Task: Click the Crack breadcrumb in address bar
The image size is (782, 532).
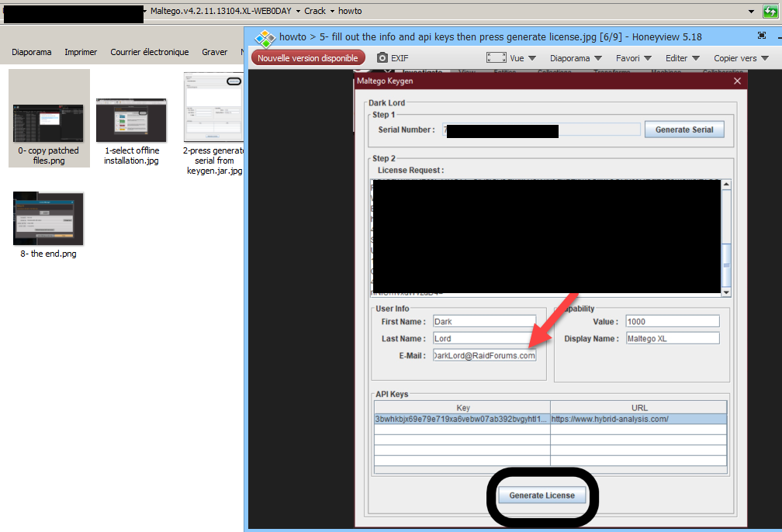Action: coord(315,11)
